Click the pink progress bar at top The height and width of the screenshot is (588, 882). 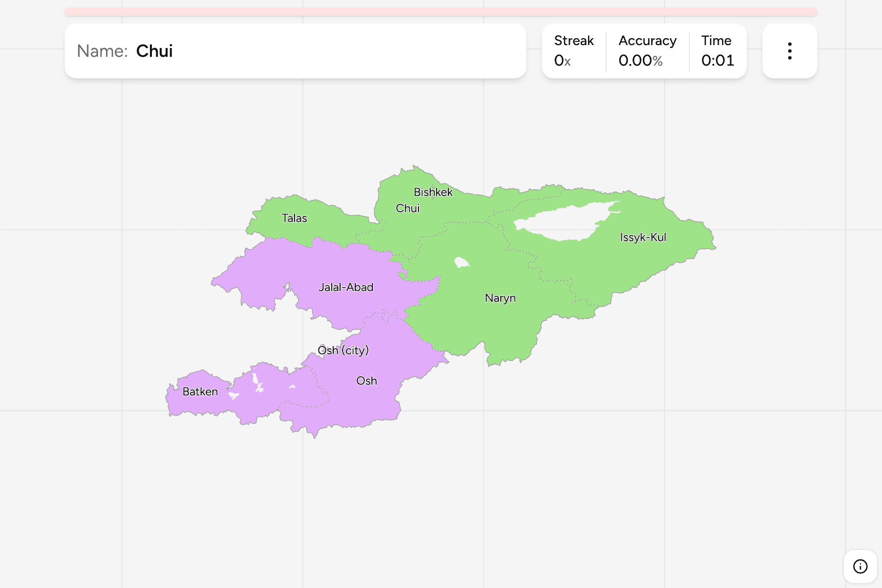click(x=441, y=12)
